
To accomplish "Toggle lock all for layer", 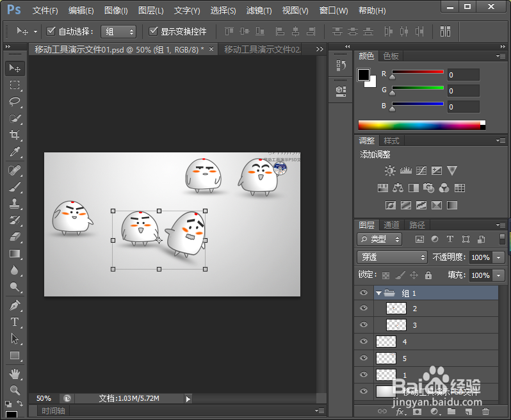I will pyautogui.click(x=428, y=275).
